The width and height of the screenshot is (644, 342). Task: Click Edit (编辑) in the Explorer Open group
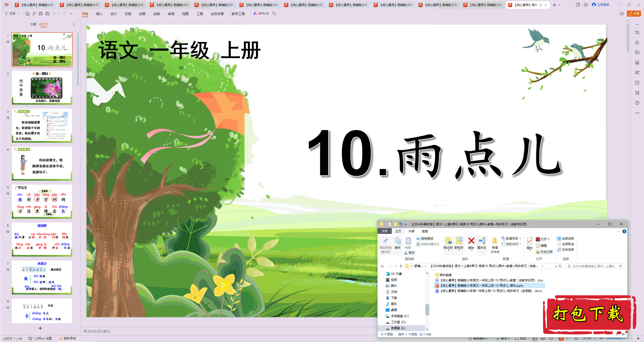pyautogui.click(x=541, y=246)
